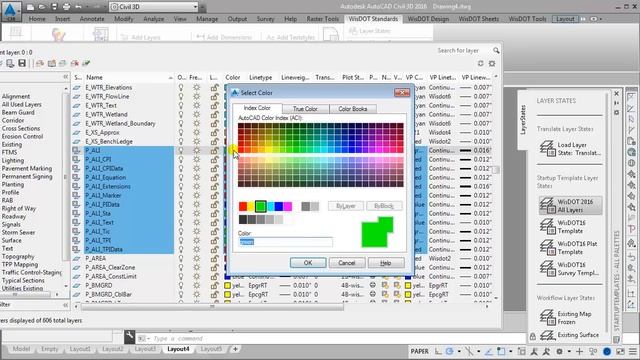Click the refresh icon in layer manager
This screenshot has width=640, height=360.
click(480, 63)
